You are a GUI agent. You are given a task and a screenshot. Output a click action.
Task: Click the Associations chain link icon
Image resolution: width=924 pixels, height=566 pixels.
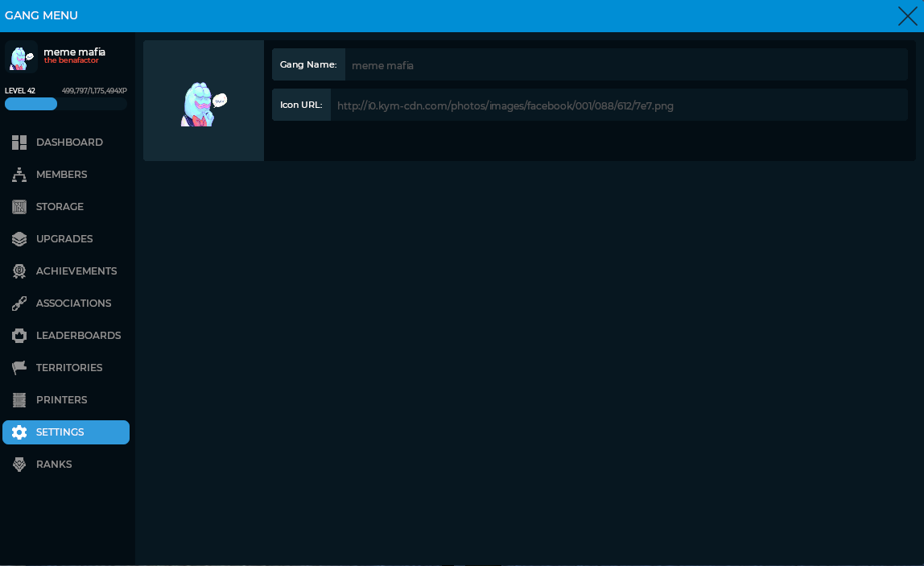tap(19, 303)
